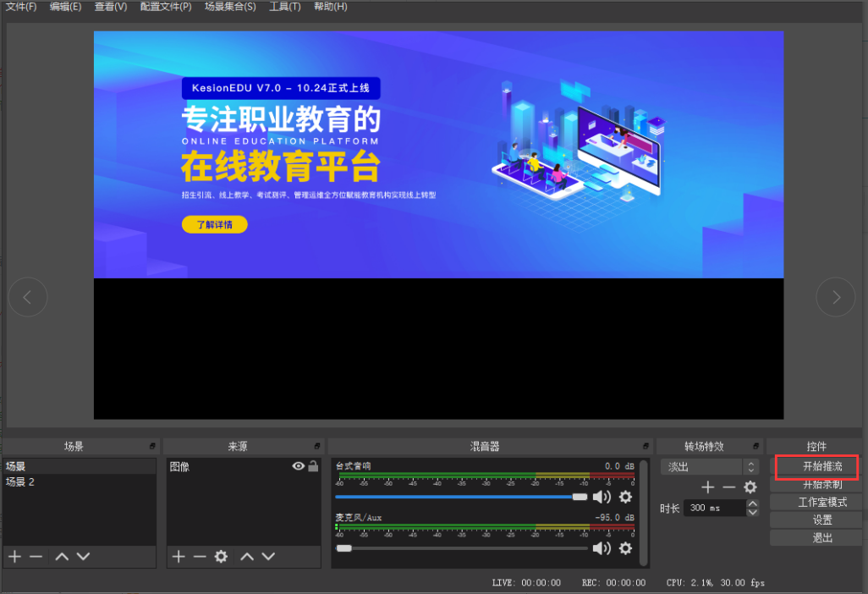Screen dimensions: 868x594
Task: Open source properties gear icon
Action: coord(221,556)
